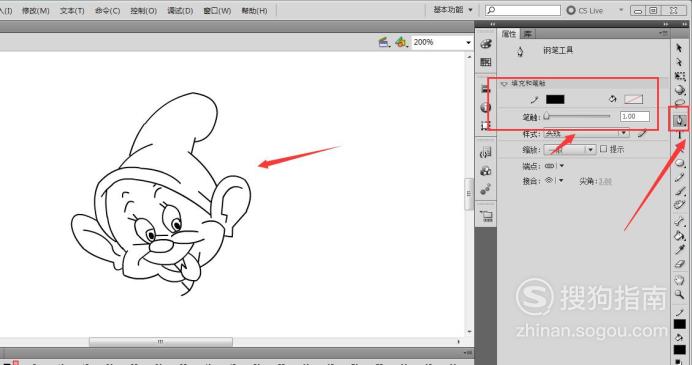Enable the 提示 hinting checkbox
This screenshot has width=692, height=365.
point(603,149)
